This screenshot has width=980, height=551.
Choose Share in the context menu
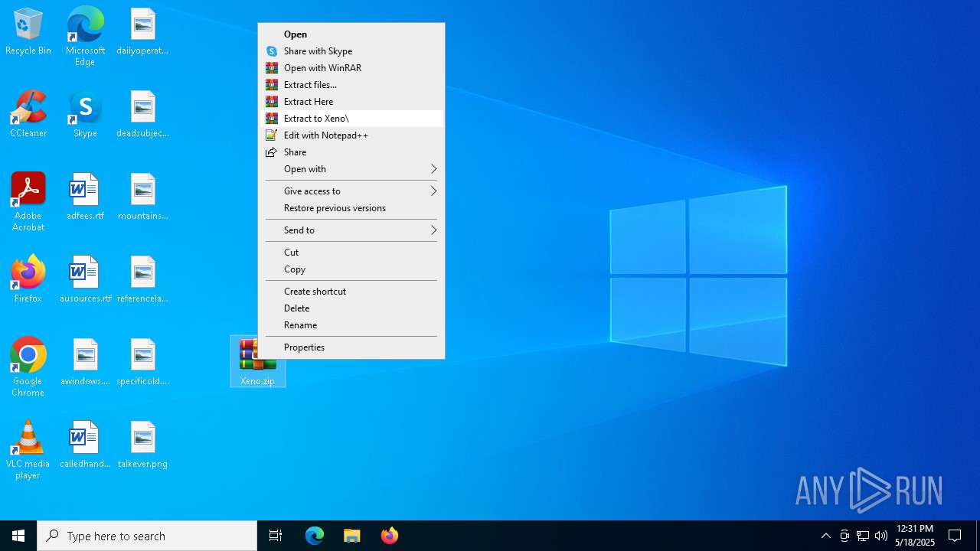tap(351, 152)
